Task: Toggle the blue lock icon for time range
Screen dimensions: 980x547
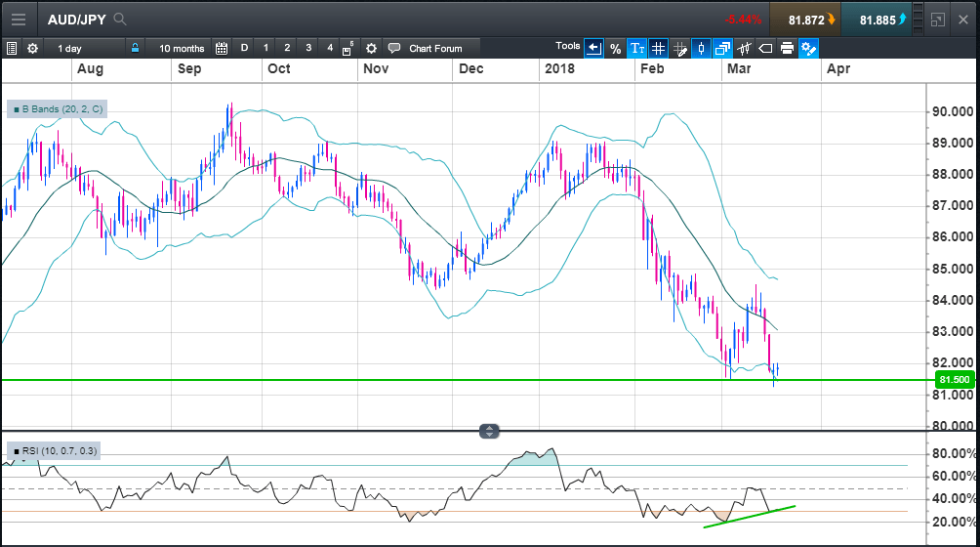Action: coord(135,48)
